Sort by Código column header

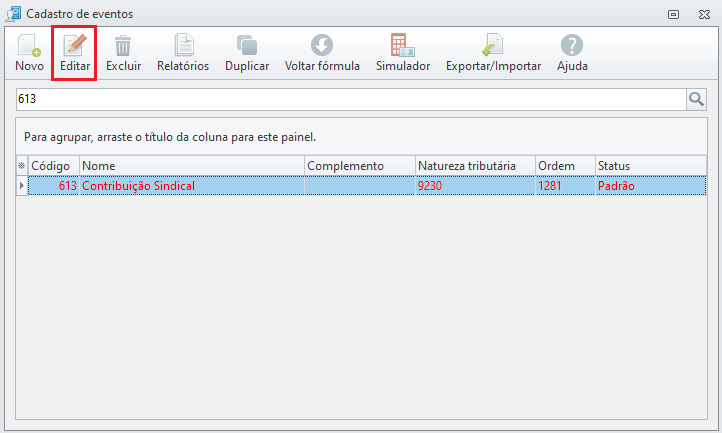(54, 166)
